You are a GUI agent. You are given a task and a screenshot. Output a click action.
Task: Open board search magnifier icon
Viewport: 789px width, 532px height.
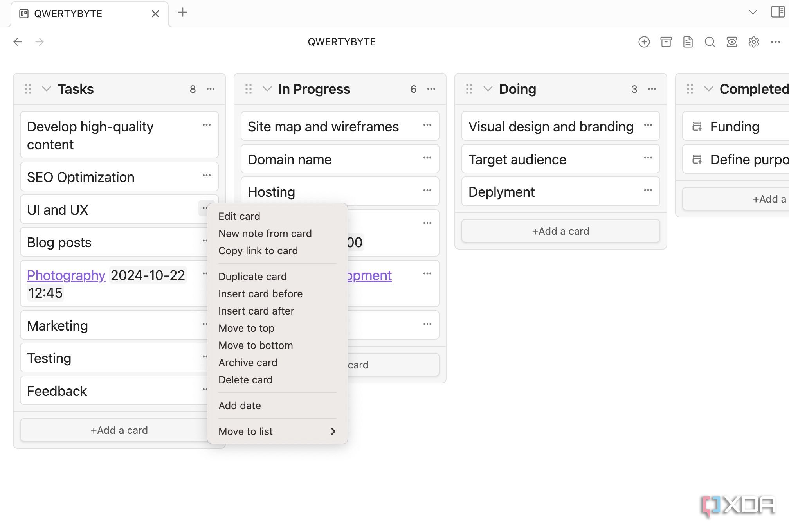(x=710, y=42)
